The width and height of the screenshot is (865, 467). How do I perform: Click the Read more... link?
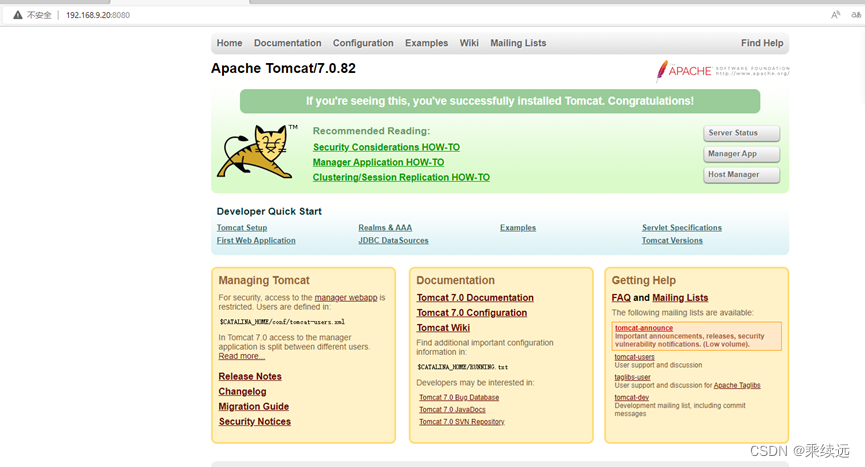(x=241, y=356)
